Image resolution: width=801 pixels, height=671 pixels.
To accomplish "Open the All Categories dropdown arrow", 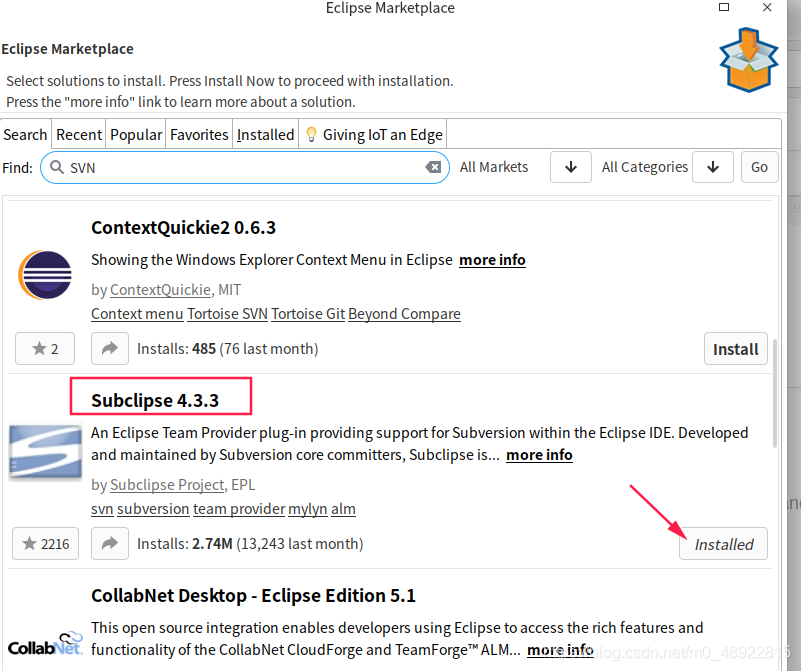I will 712,167.
